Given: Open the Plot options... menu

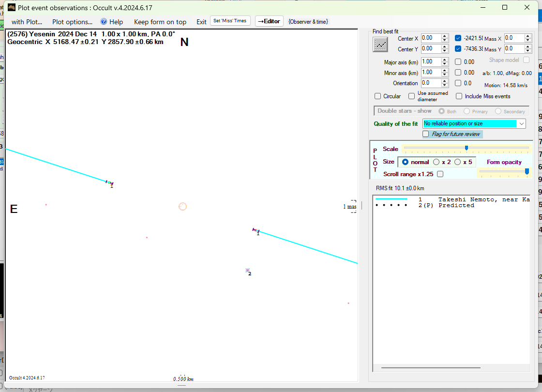Looking at the screenshot, I should [72, 22].
